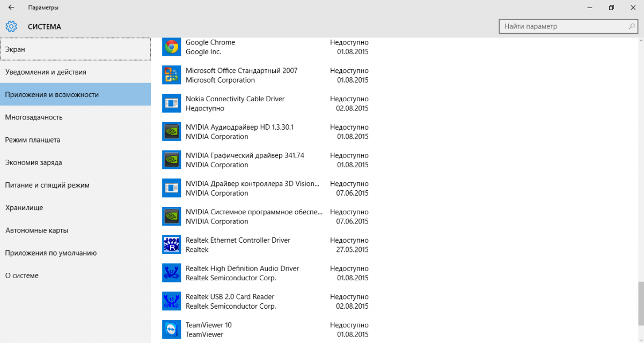Open Уведомления и действия section
The height and width of the screenshot is (343, 644).
pyautogui.click(x=75, y=72)
